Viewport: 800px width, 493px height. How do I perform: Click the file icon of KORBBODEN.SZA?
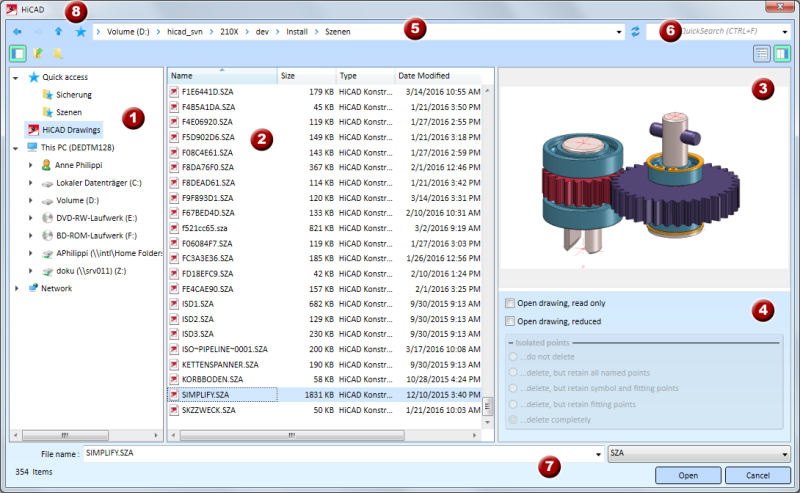pyautogui.click(x=174, y=379)
